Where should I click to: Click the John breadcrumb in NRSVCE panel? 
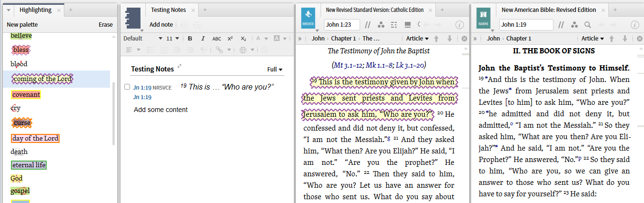click(x=318, y=39)
